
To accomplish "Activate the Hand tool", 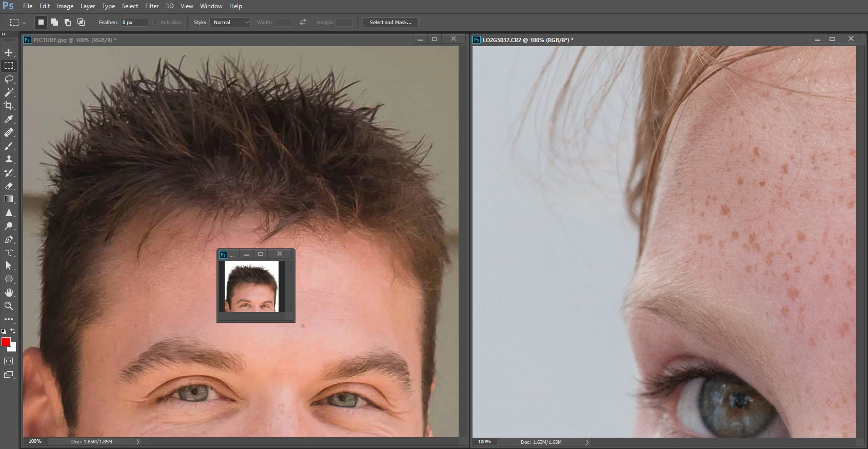I will point(9,292).
